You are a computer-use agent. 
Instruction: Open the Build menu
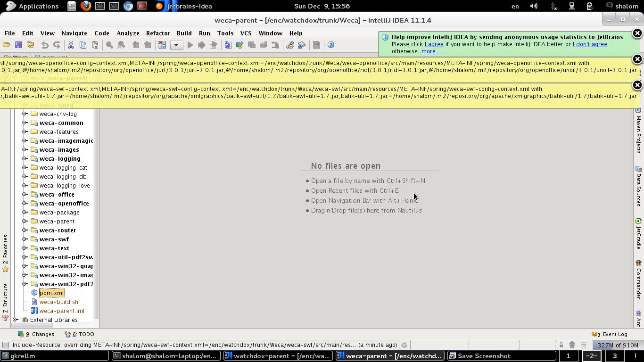(184, 33)
